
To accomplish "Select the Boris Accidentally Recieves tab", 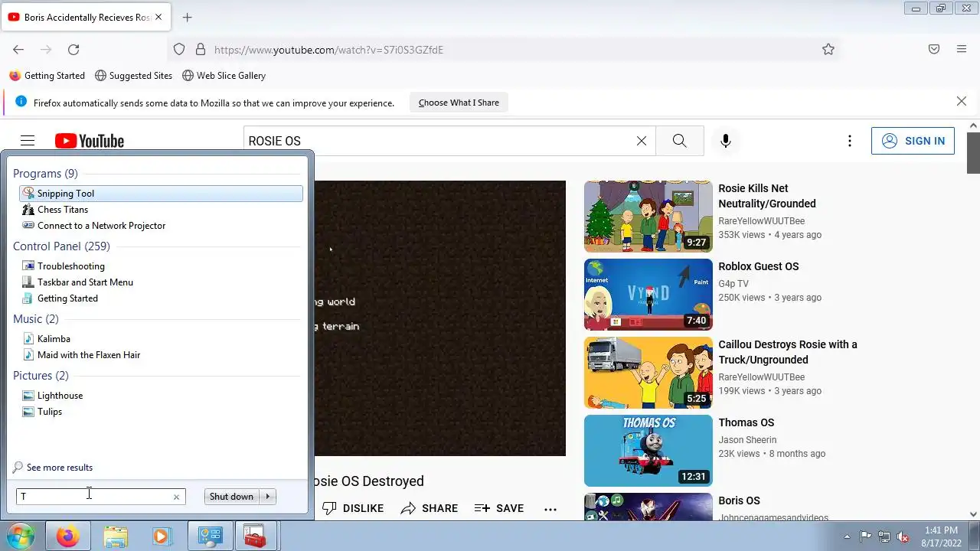I will pos(87,17).
